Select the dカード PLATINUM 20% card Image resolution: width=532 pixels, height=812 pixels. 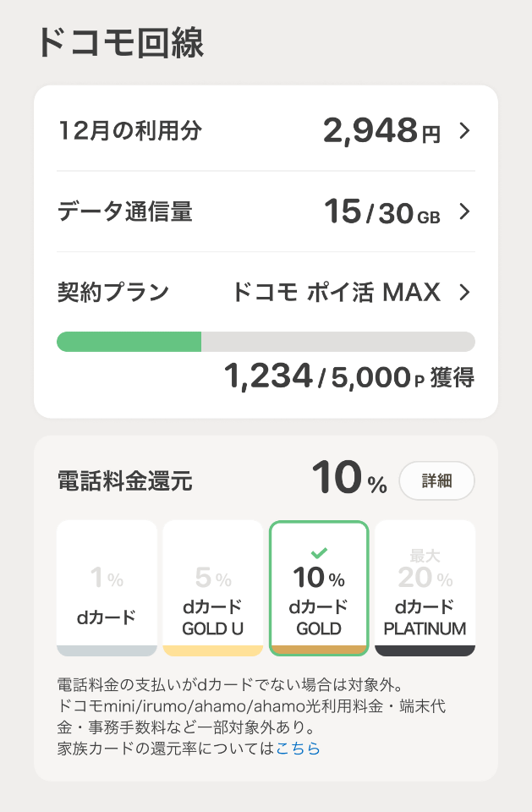[x=425, y=588]
